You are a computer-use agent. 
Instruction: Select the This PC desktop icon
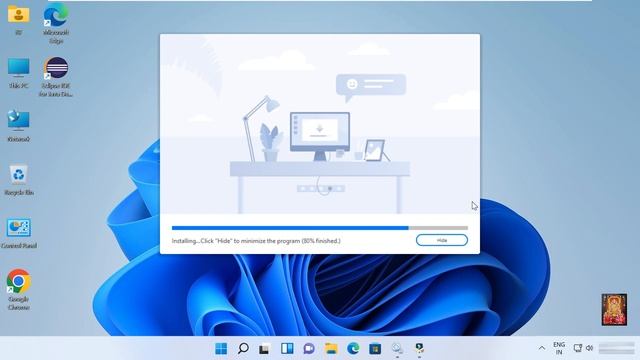(x=18, y=73)
